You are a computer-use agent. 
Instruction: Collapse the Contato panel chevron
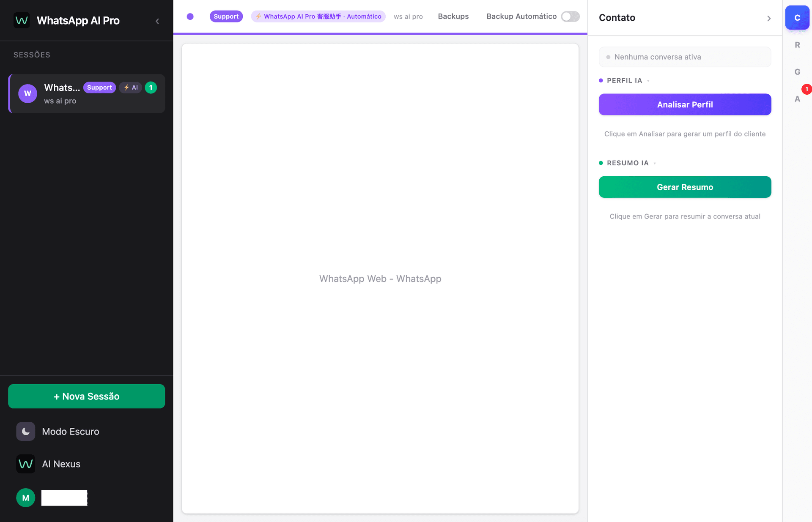(769, 18)
